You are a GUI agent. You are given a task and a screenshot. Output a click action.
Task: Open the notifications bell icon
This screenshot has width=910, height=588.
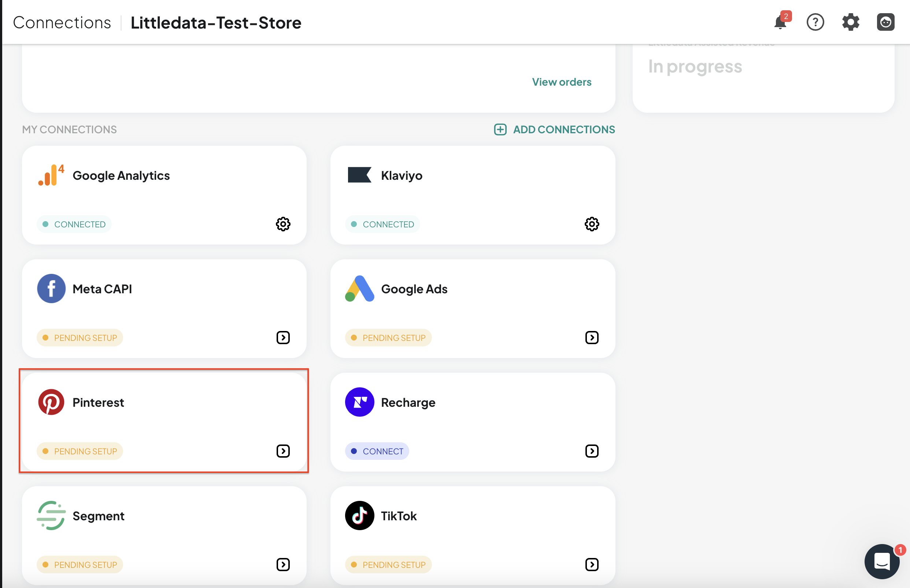tap(780, 22)
